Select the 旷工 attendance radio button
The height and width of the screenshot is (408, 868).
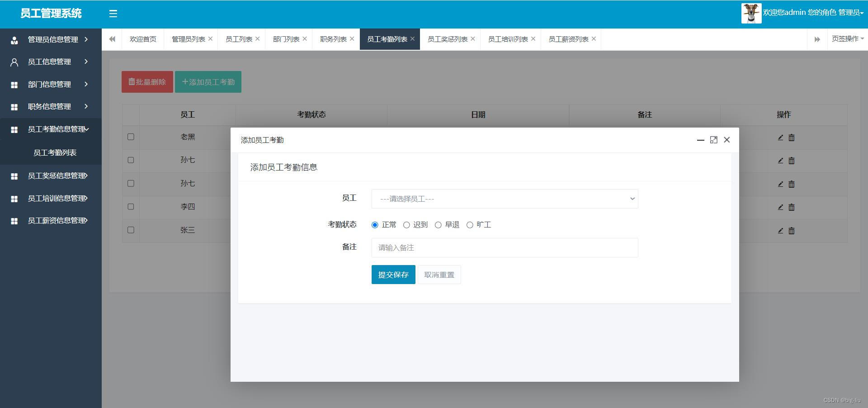pyautogui.click(x=470, y=225)
